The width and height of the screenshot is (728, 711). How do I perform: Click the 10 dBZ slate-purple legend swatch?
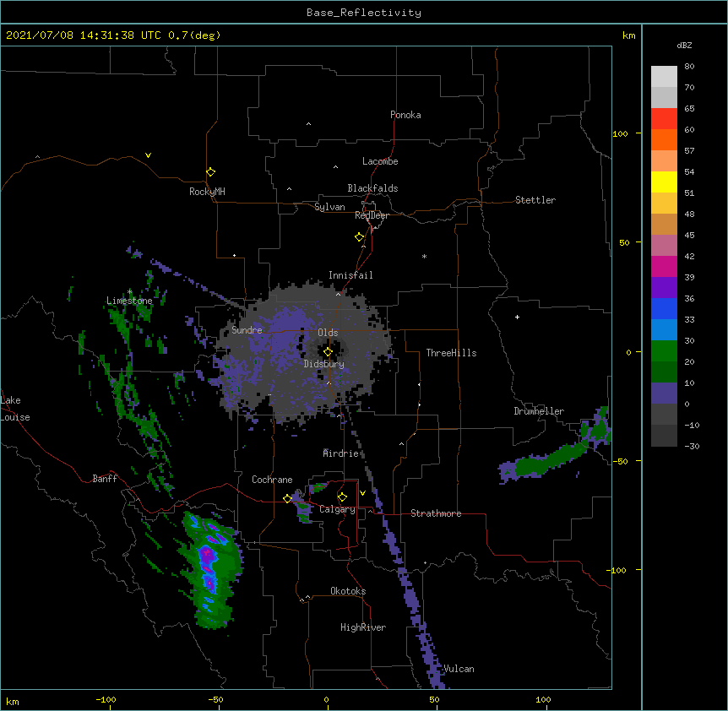(x=664, y=393)
